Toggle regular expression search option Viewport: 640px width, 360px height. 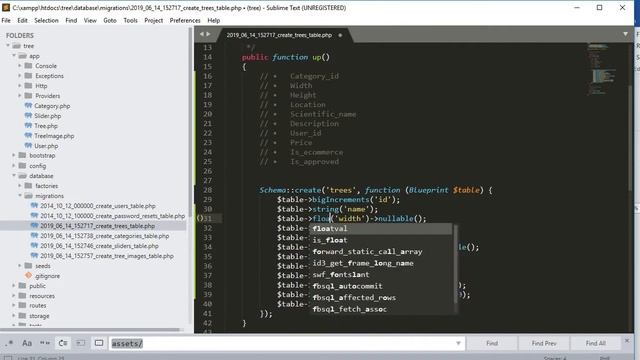10,343
